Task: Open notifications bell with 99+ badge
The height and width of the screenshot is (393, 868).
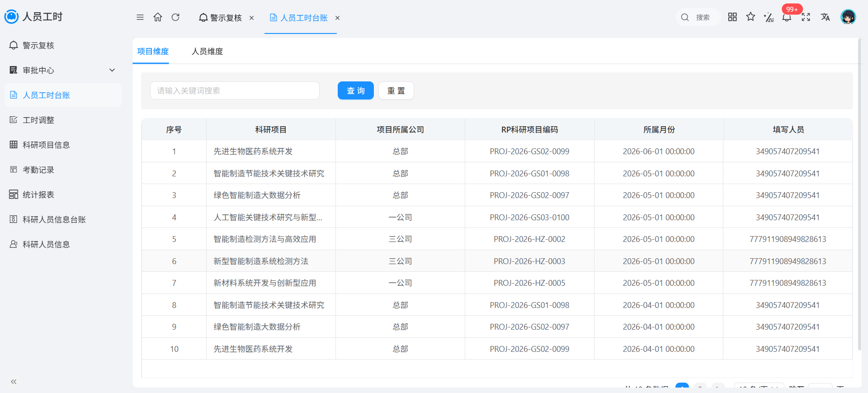Action: [787, 17]
